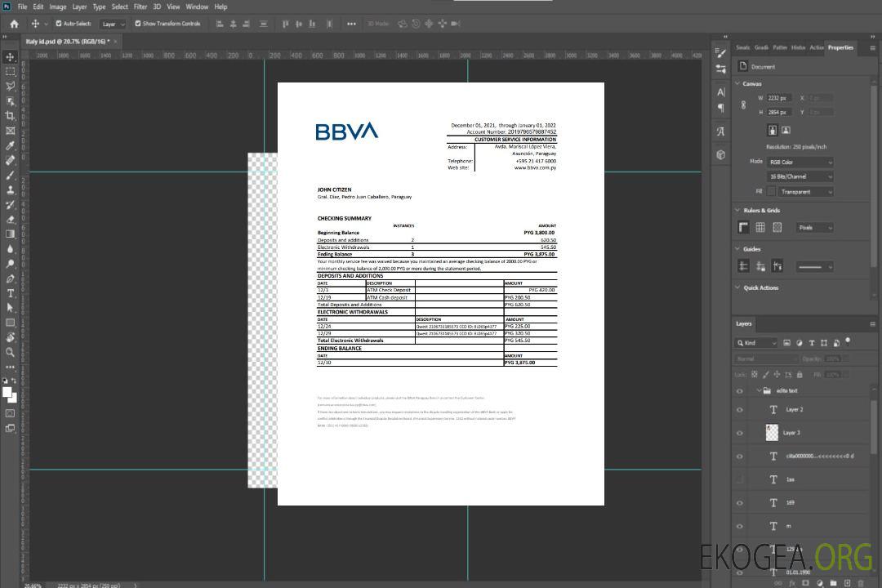Open the RGB Color mode dropdown
This screenshot has height=588, width=882.
(800, 162)
